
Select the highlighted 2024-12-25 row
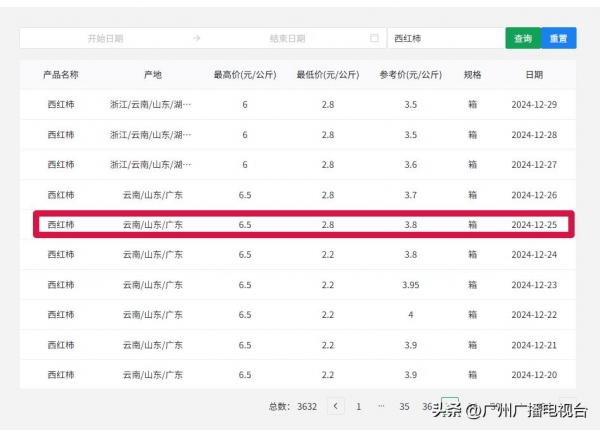click(x=300, y=225)
